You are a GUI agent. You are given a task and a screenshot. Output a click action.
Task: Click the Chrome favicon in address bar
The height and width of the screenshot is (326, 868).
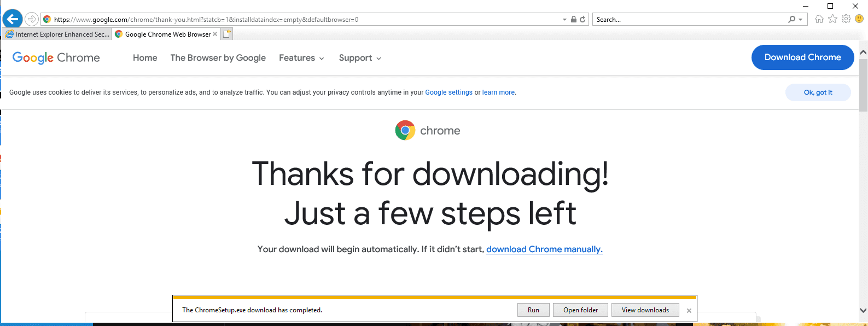tap(47, 19)
